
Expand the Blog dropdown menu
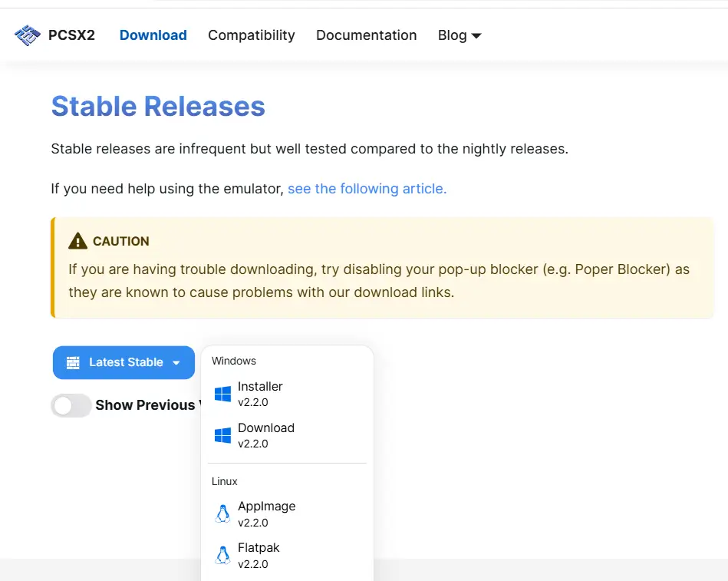click(460, 35)
